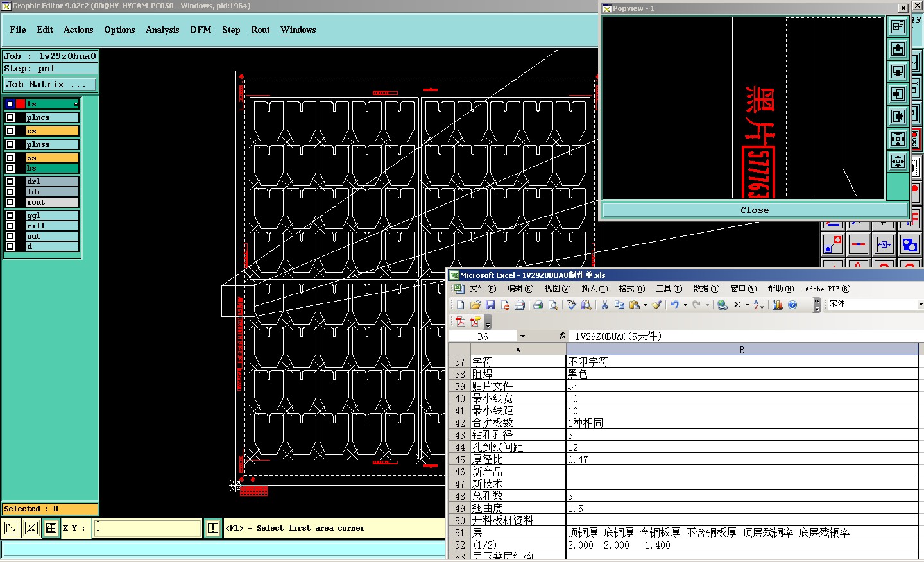Run Excel spelling check icon

click(571, 305)
